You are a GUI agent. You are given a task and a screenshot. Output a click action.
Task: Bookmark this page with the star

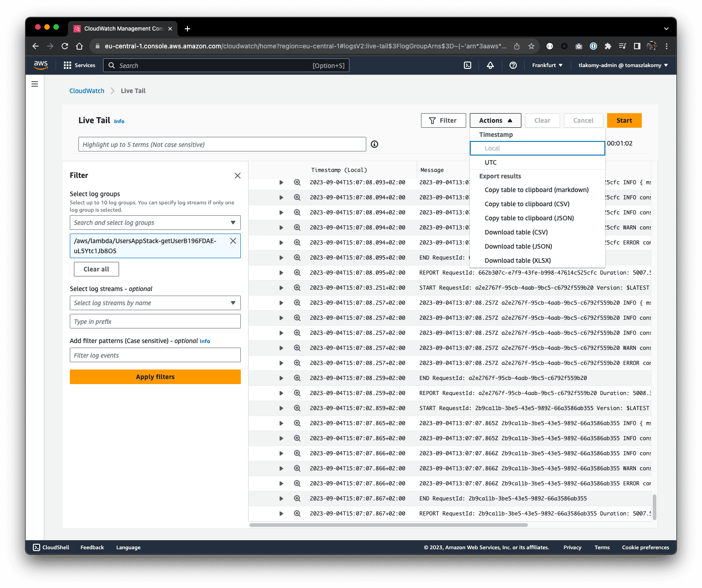click(531, 46)
